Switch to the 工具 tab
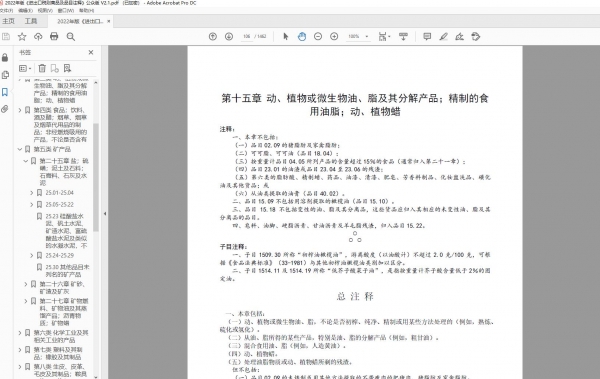600x379 pixels. (x=31, y=21)
